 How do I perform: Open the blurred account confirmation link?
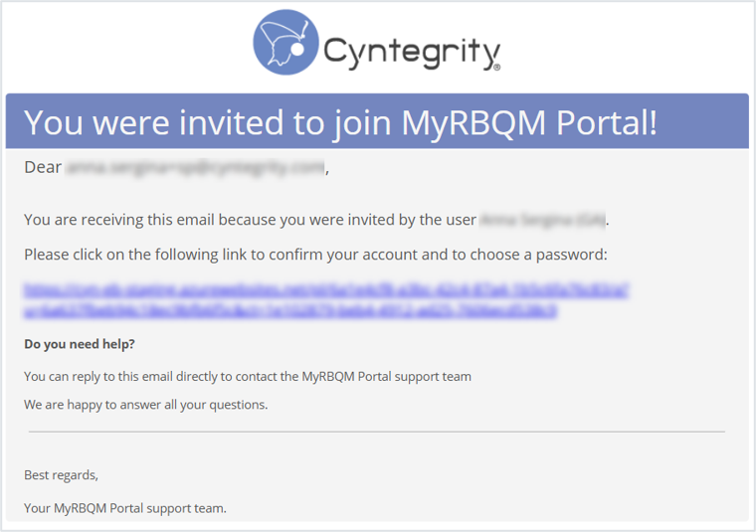pyautogui.click(x=326, y=299)
